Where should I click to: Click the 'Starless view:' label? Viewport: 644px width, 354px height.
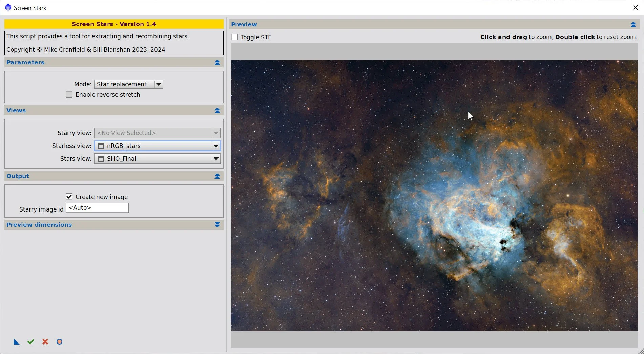pos(72,146)
